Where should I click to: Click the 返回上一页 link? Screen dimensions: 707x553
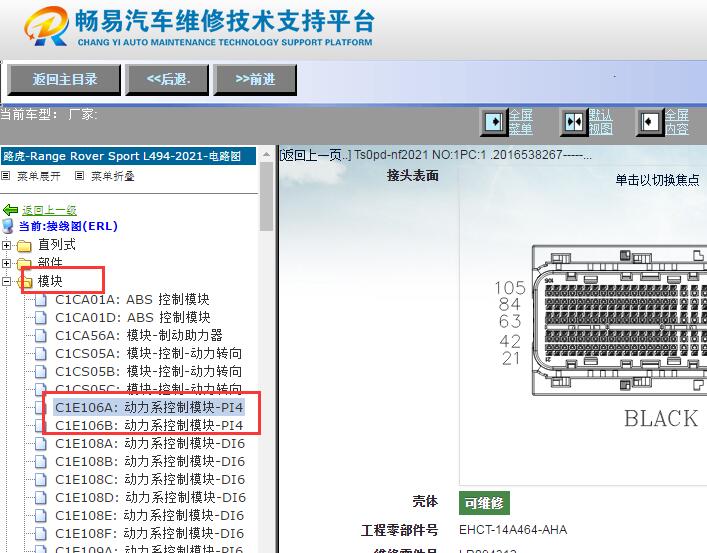(315, 155)
